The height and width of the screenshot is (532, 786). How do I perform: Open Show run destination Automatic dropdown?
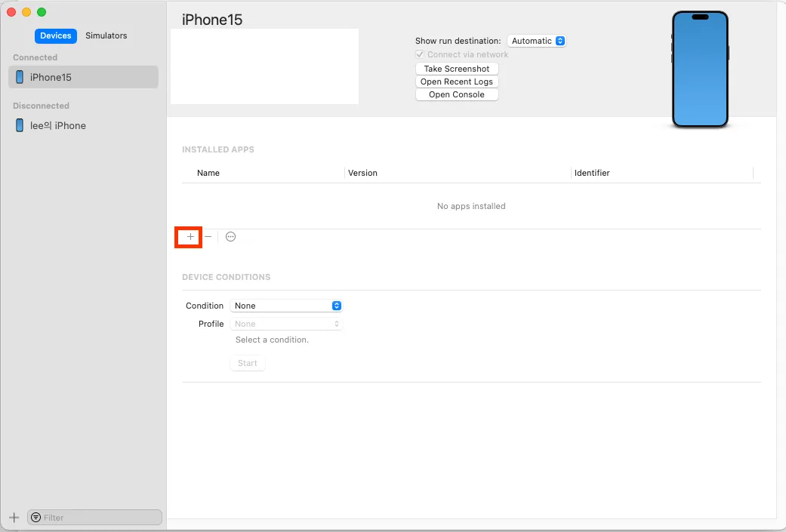tap(536, 41)
